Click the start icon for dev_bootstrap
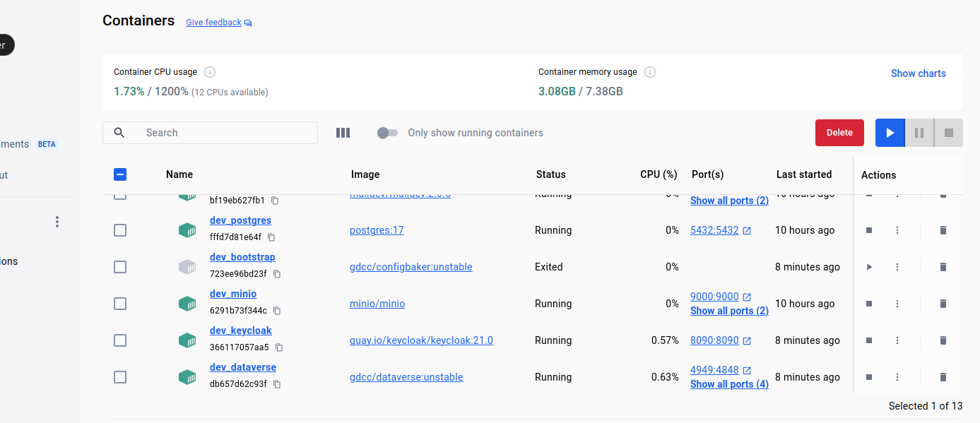This screenshot has width=980, height=423. (x=869, y=267)
